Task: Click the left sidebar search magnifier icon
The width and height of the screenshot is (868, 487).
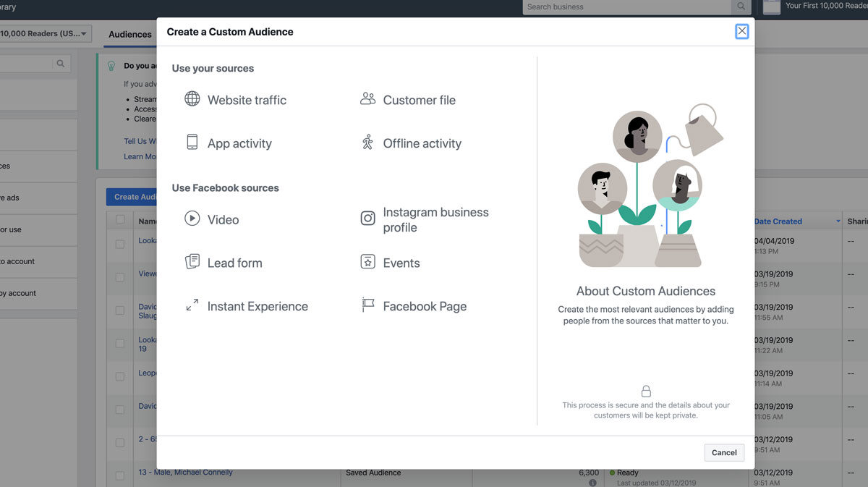Action: [x=61, y=64]
